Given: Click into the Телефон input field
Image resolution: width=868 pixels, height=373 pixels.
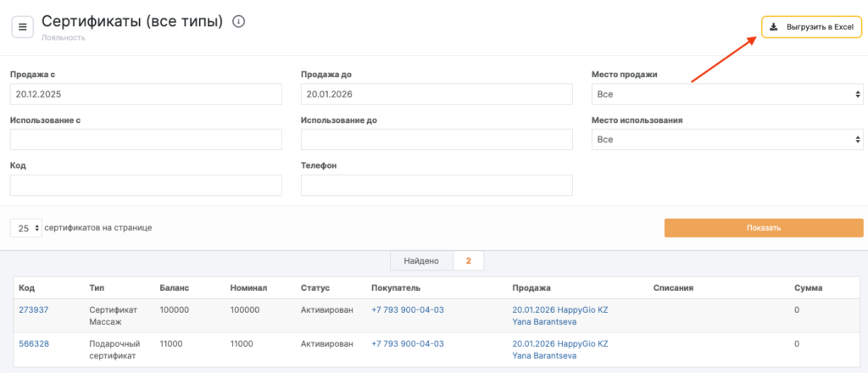Looking at the screenshot, I should click(x=437, y=185).
